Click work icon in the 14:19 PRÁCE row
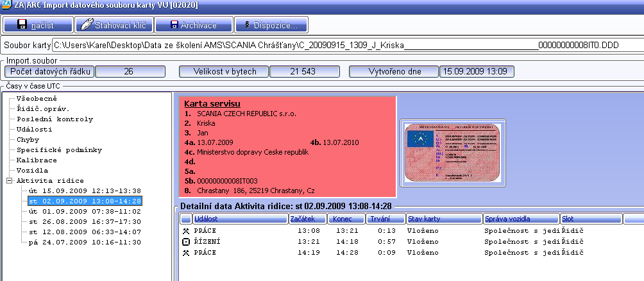The image size is (644, 281). [x=185, y=253]
